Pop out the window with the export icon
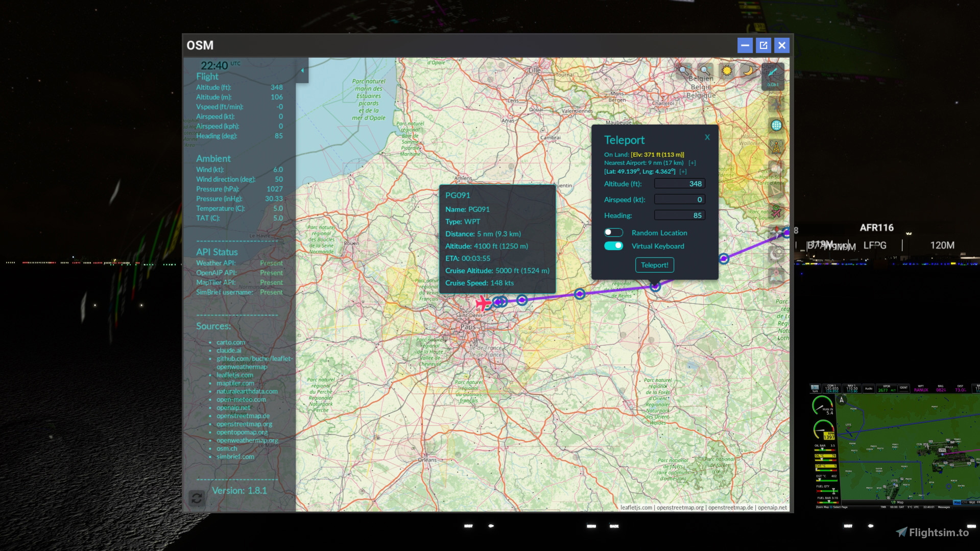The height and width of the screenshot is (551, 980). (x=763, y=45)
